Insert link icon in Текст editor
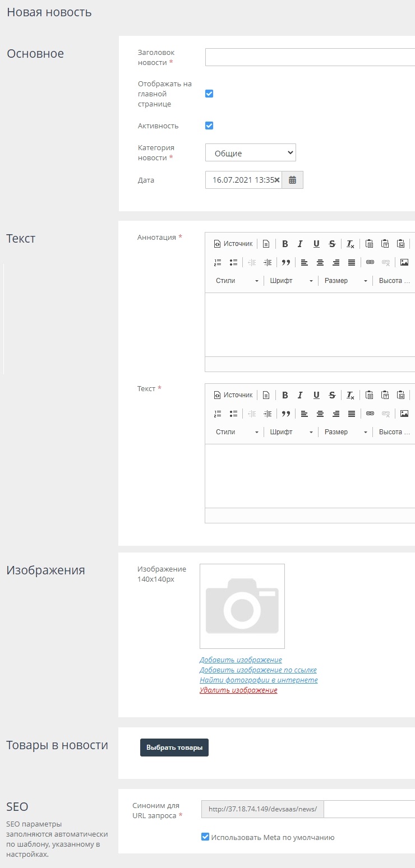 370,414
